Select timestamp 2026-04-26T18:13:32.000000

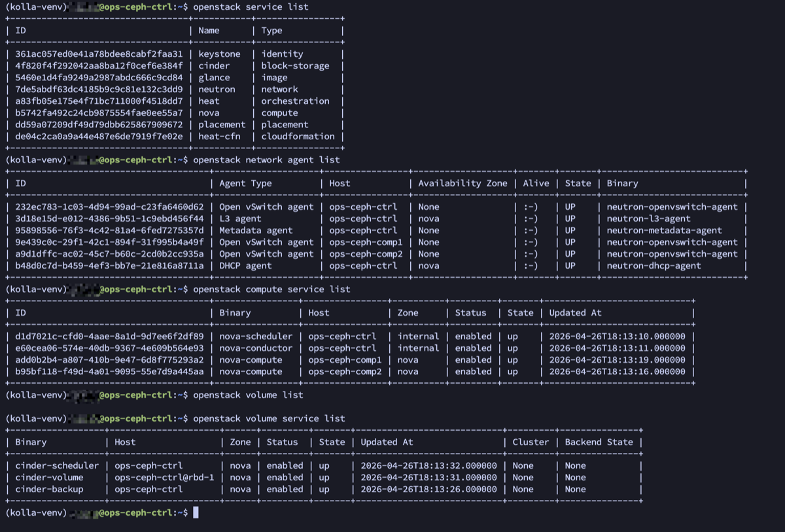click(x=428, y=466)
